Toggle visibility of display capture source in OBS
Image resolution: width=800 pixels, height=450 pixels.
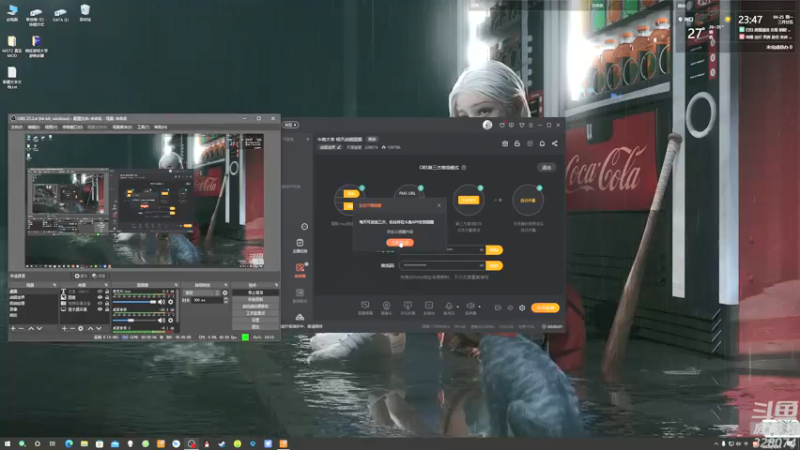tap(99, 309)
